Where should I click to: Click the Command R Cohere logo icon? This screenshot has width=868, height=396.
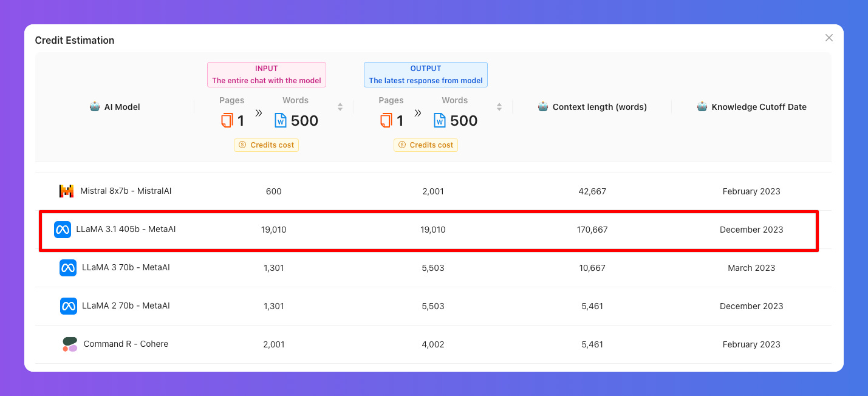point(70,344)
